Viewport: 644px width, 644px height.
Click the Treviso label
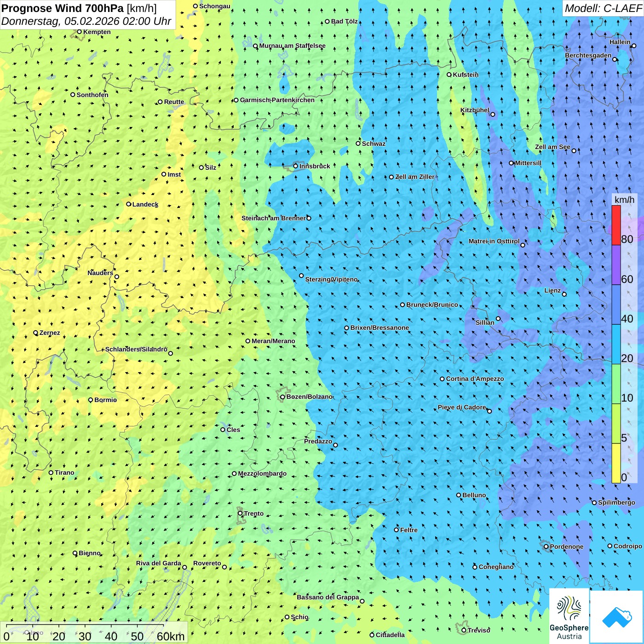click(479, 630)
